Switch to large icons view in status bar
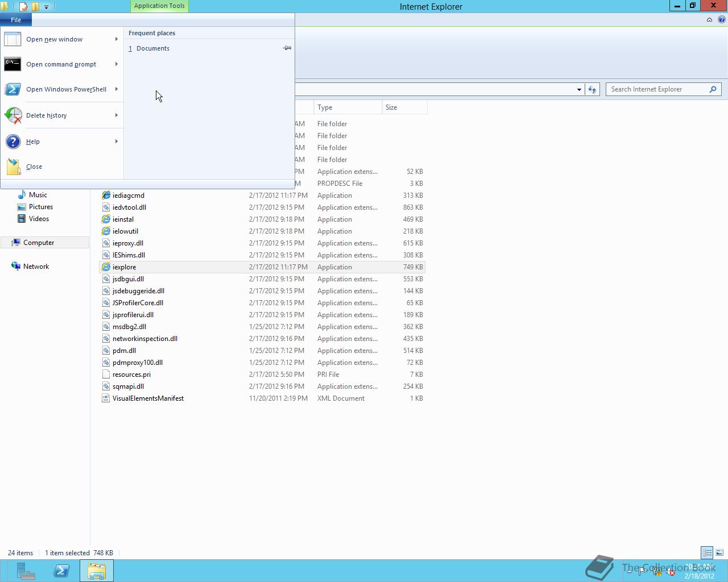Viewport: 728px width, 582px height. click(719, 552)
